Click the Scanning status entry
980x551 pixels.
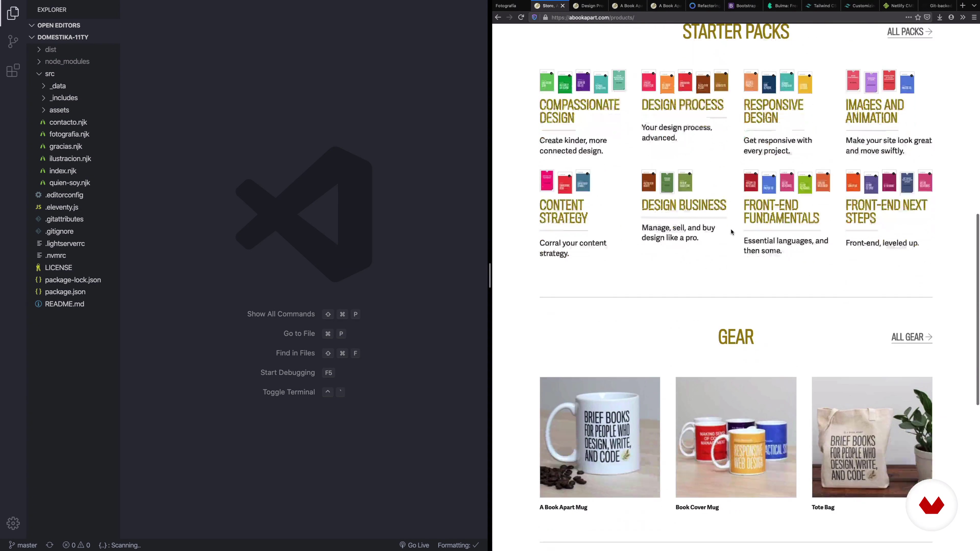[x=120, y=545]
